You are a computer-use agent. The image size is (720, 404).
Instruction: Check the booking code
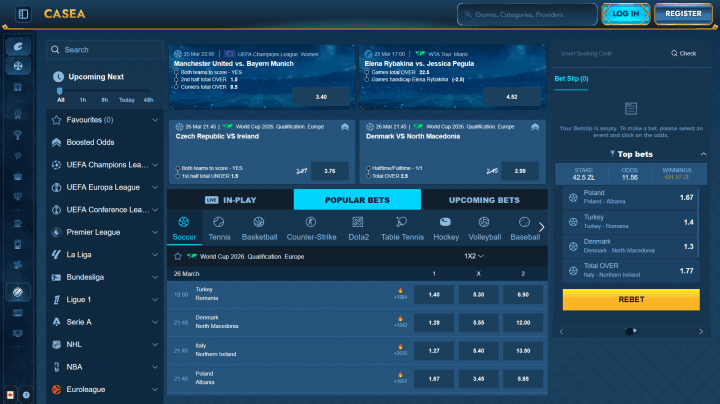(683, 53)
